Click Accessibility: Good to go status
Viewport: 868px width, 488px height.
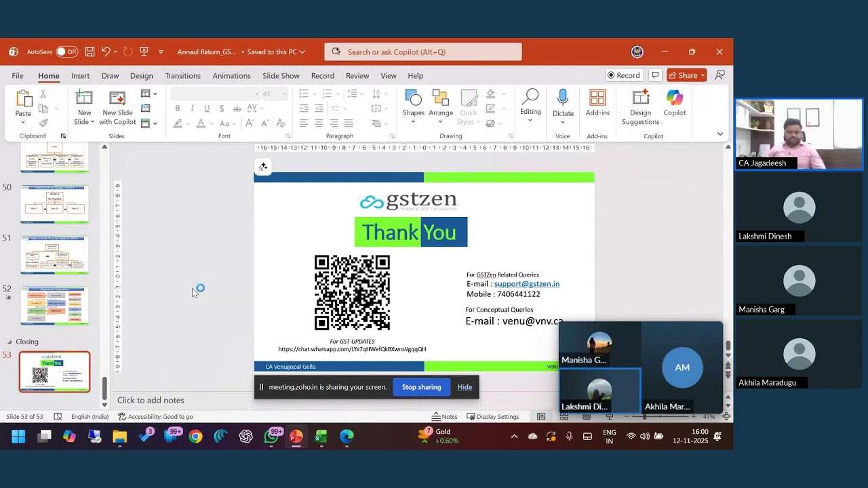click(155, 417)
